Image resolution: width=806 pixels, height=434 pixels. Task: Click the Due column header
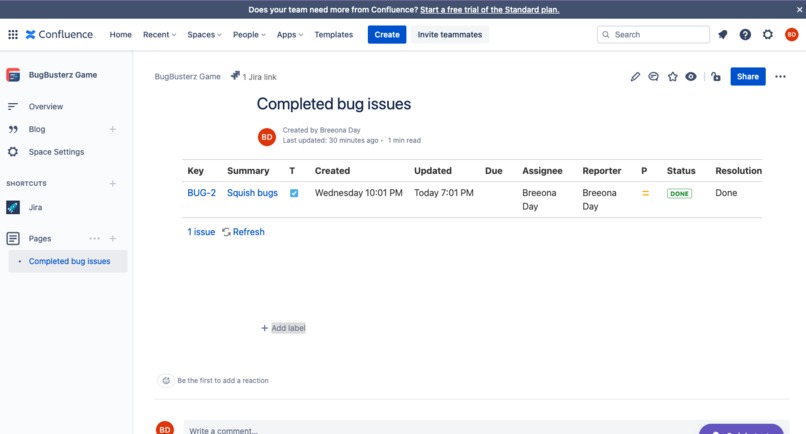point(493,171)
